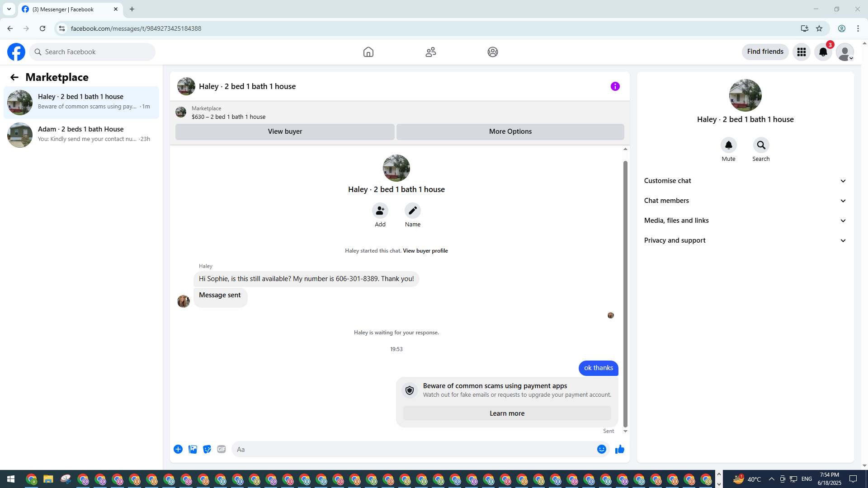868x488 pixels.
Task: Click Haley's listing photo in right panel
Action: tap(745, 95)
